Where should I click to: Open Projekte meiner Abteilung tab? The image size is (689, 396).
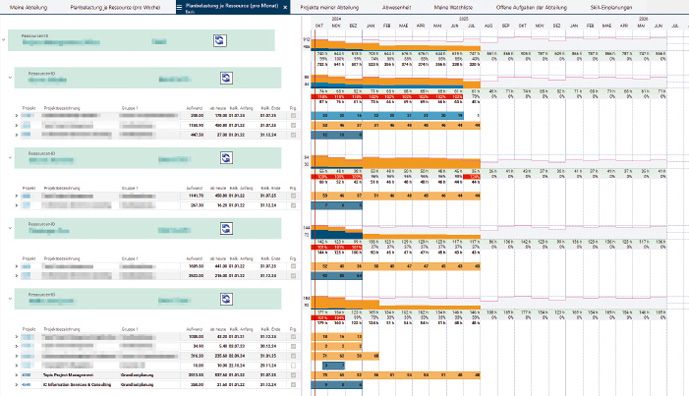330,7
